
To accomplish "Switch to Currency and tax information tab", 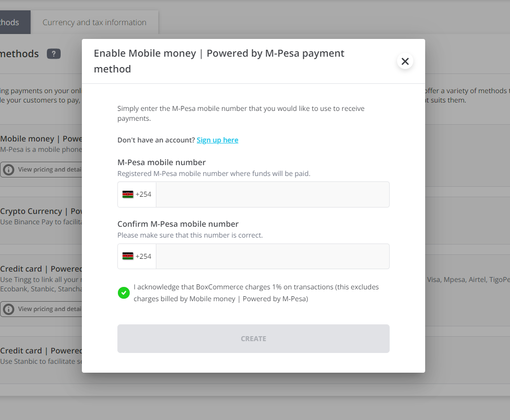I will (94, 23).
